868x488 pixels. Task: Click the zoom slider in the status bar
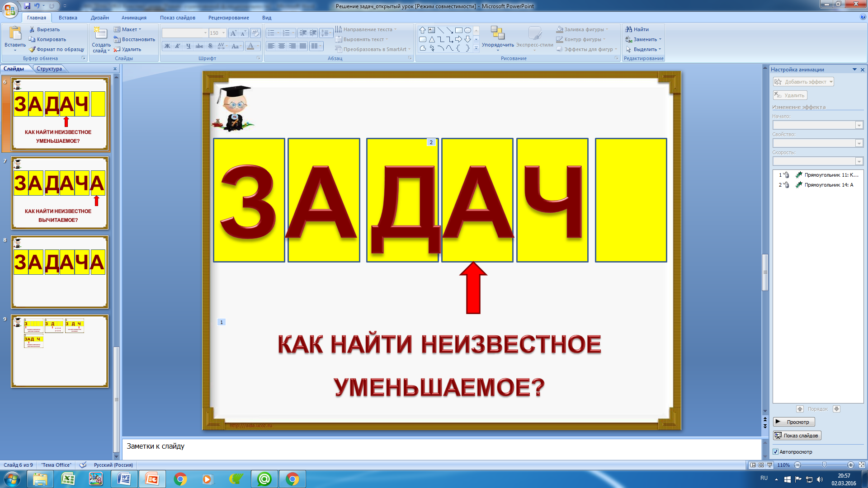coord(824,465)
